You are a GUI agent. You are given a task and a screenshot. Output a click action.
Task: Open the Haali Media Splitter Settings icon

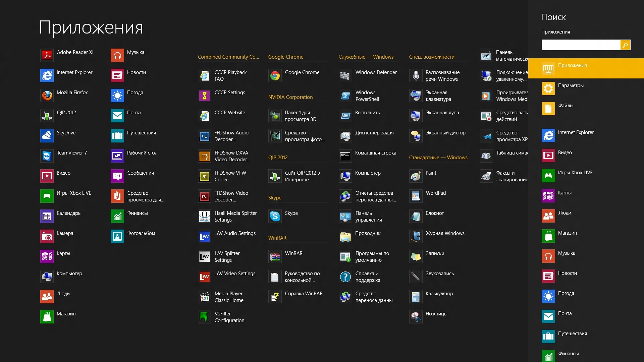pos(205,216)
